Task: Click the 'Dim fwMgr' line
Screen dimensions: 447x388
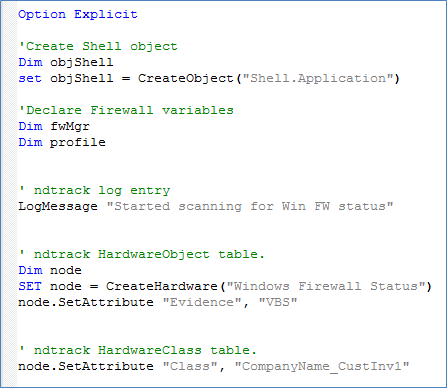Action: point(54,126)
